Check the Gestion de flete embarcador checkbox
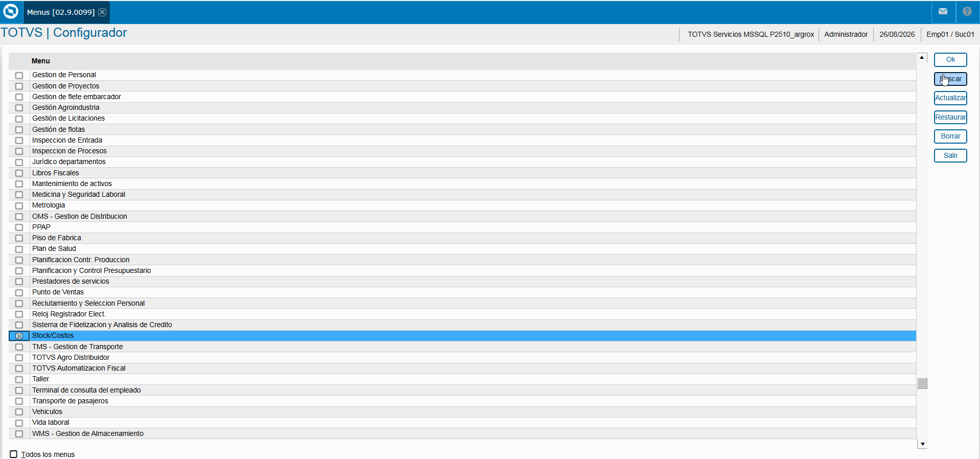 (x=19, y=97)
